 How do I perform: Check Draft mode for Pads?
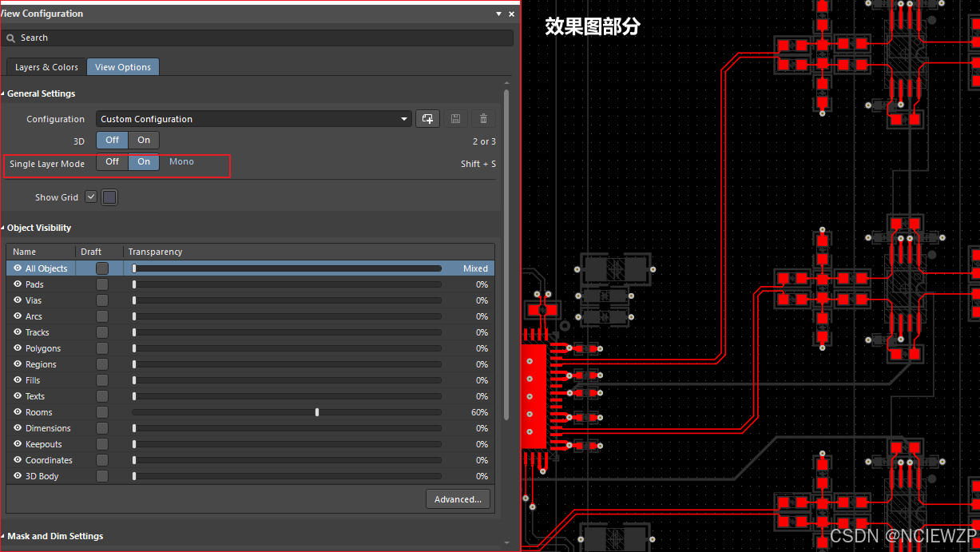(x=102, y=284)
